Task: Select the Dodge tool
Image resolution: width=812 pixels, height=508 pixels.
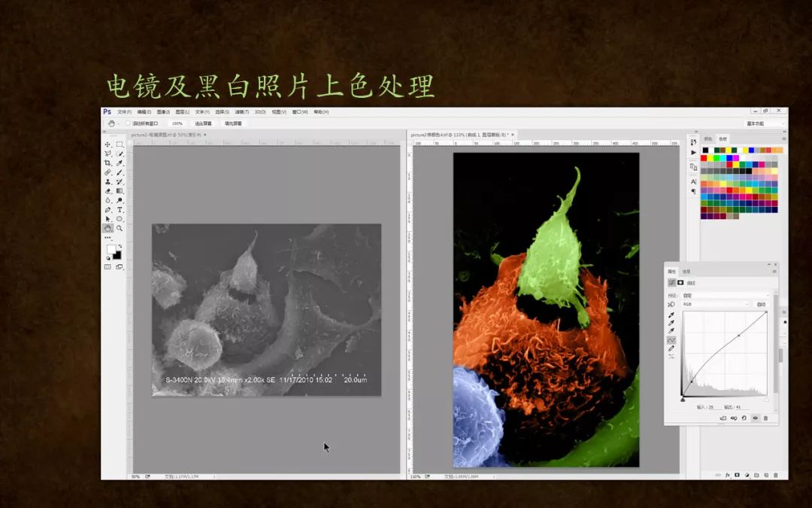Action: [120, 200]
